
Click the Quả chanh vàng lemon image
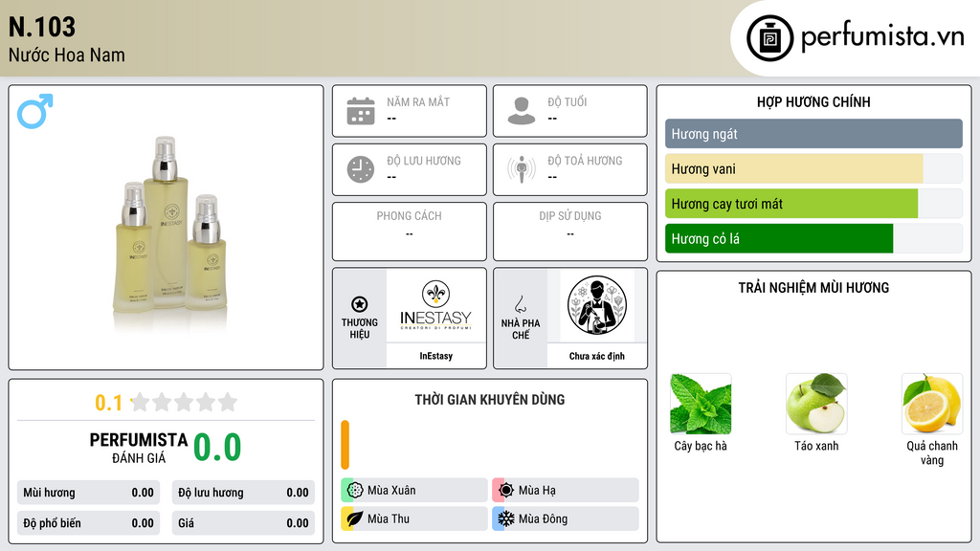[x=932, y=404]
